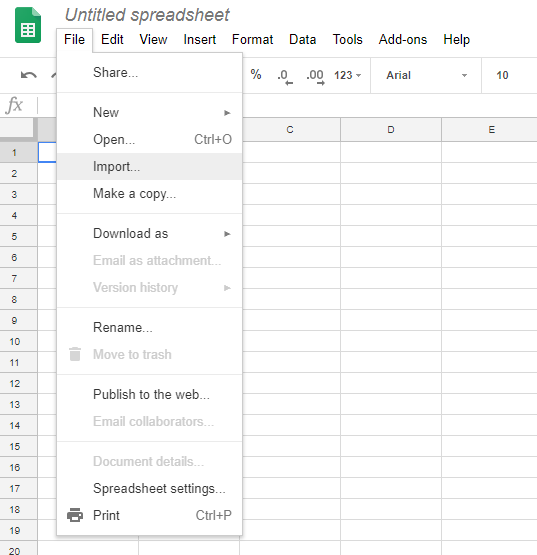Expand the Download as submenu
The height and width of the screenshot is (555, 537).
click(x=149, y=234)
